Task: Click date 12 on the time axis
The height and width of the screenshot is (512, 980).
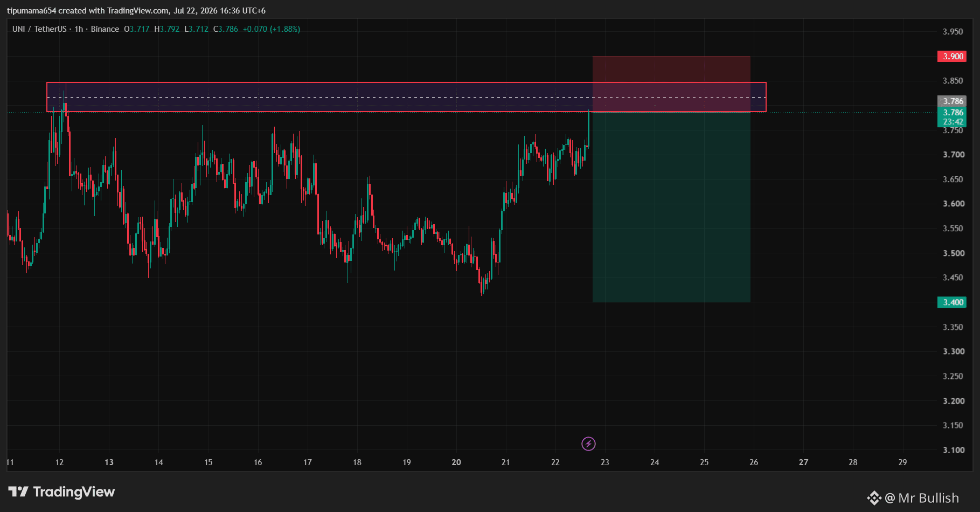Action: click(59, 462)
